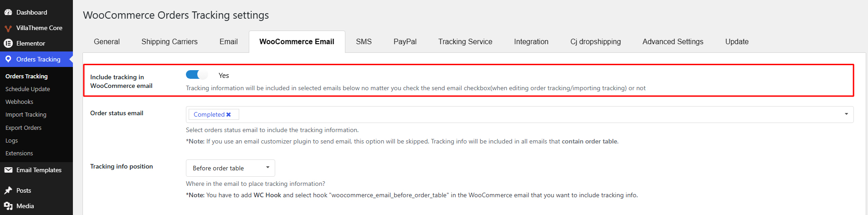Screen dimensions: 868x215
Task: Go to the Advanced Settings tab
Action: pos(673,41)
